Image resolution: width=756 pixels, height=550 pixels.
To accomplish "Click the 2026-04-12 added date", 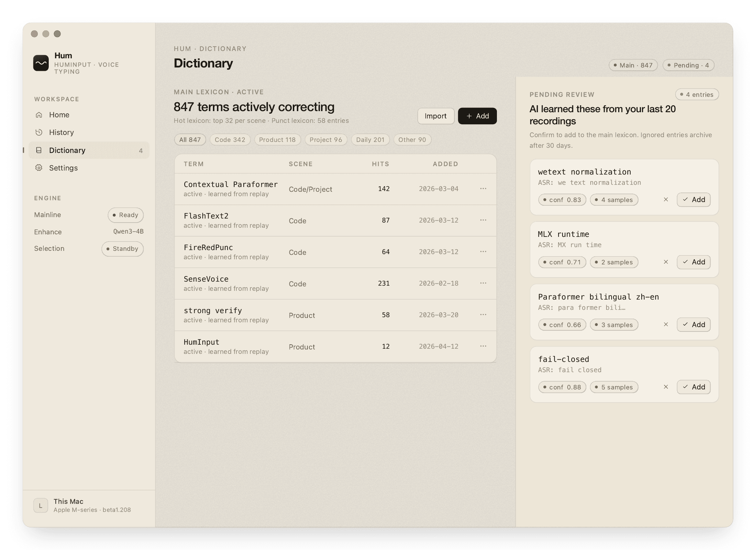I will click(x=439, y=346).
